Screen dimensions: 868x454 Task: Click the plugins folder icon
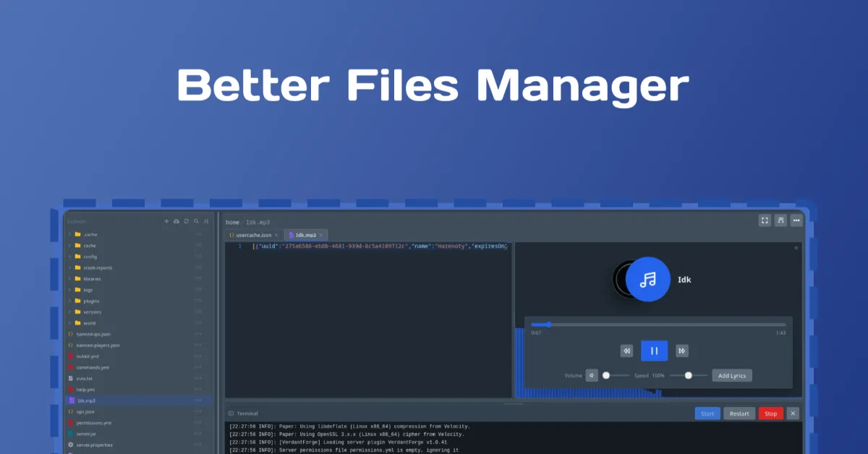[x=77, y=301]
